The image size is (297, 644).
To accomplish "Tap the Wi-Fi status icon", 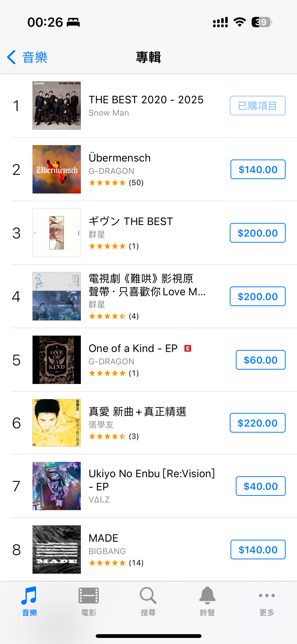I will [240, 22].
